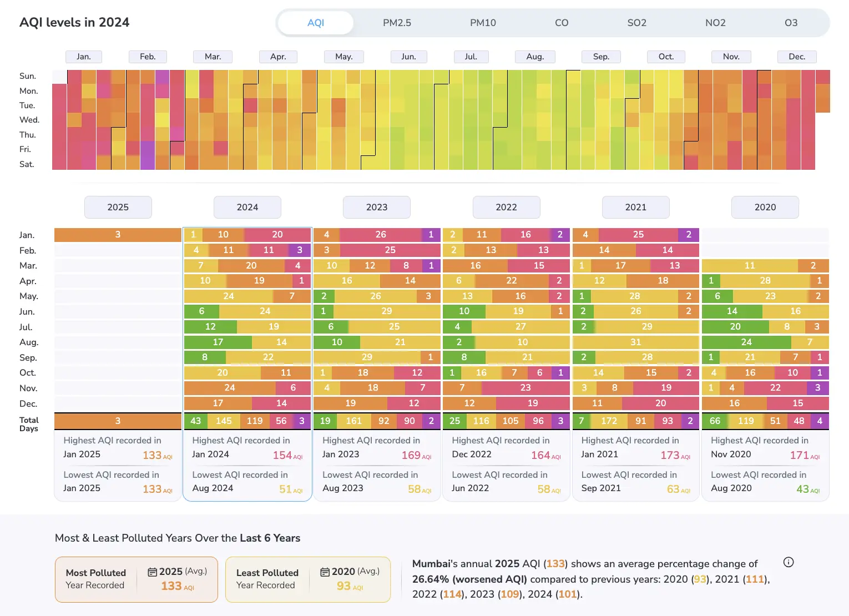This screenshot has height=616, width=849.
Task: Pick the 2021 year button
Action: [636, 207]
